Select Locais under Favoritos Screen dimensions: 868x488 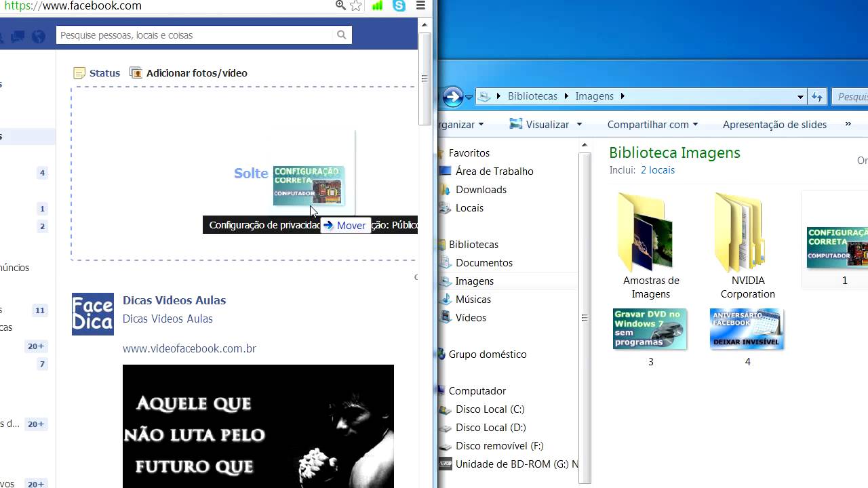coord(469,207)
